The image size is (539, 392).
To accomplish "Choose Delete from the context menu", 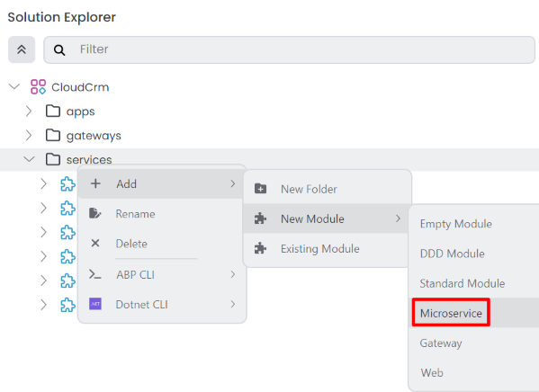I will pos(162,244).
